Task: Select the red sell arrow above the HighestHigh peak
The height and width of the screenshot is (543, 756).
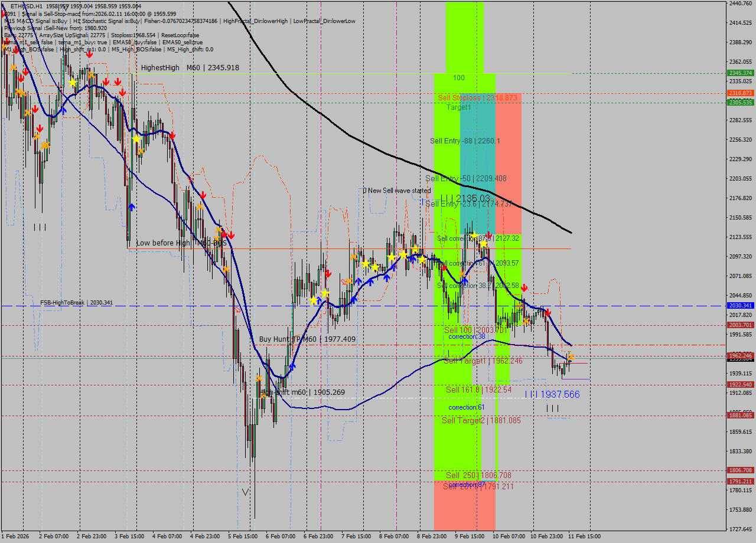Action: tap(90, 55)
